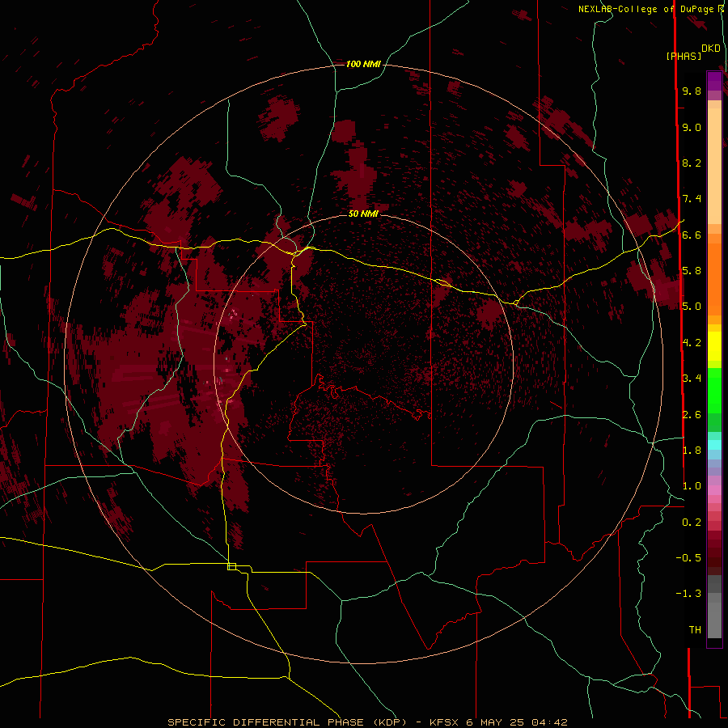Click the -1.3 legend value
Viewport: 728px width, 728px height.
688,594
